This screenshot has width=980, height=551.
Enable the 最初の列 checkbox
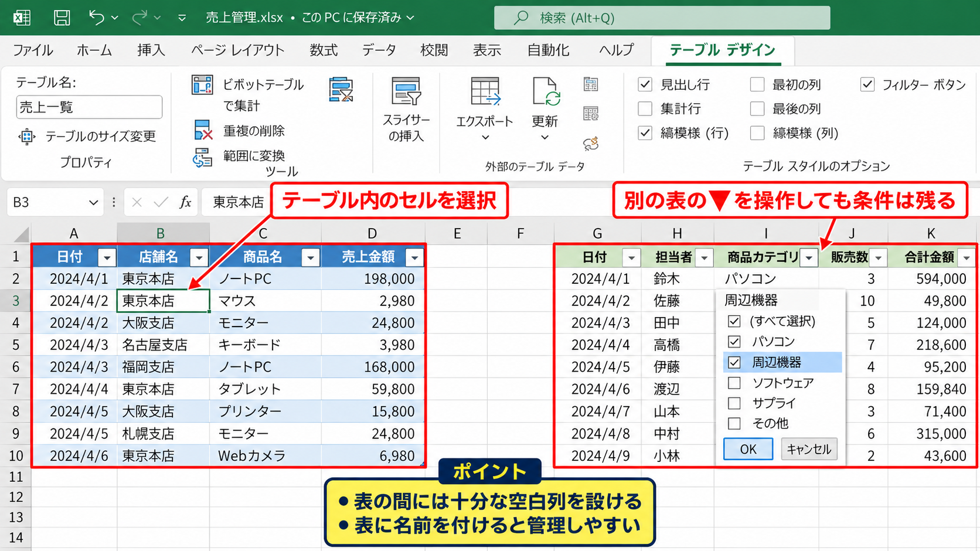click(x=757, y=84)
